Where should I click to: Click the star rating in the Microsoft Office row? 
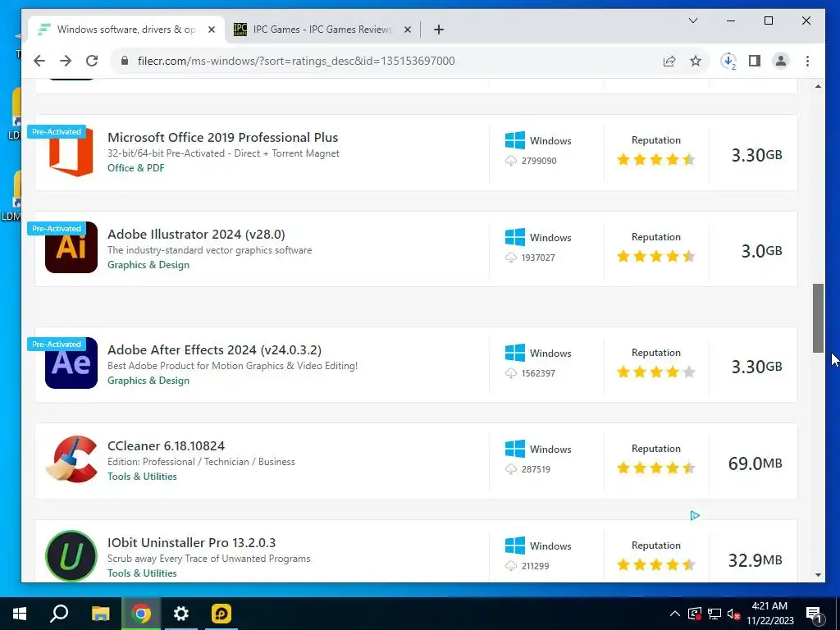tap(655, 160)
